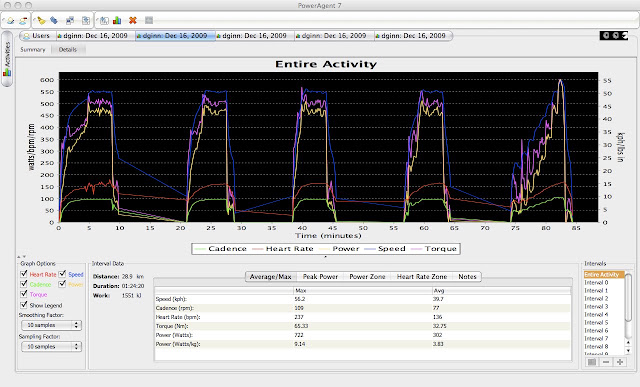Click the overlapping windows toolbar icon
The width and height of the screenshot is (640, 387).
tap(70, 20)
